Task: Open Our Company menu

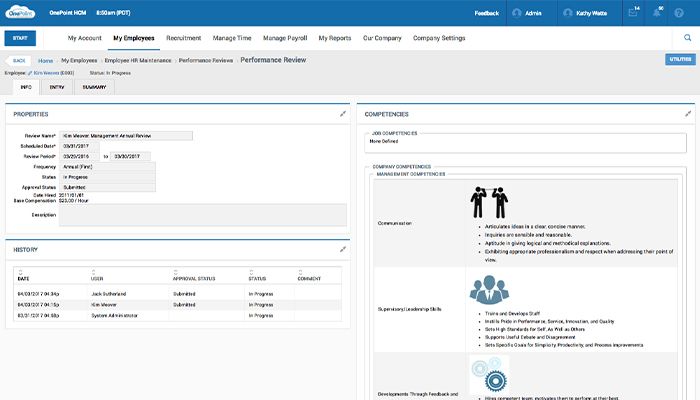Action: tap(382, 38)
